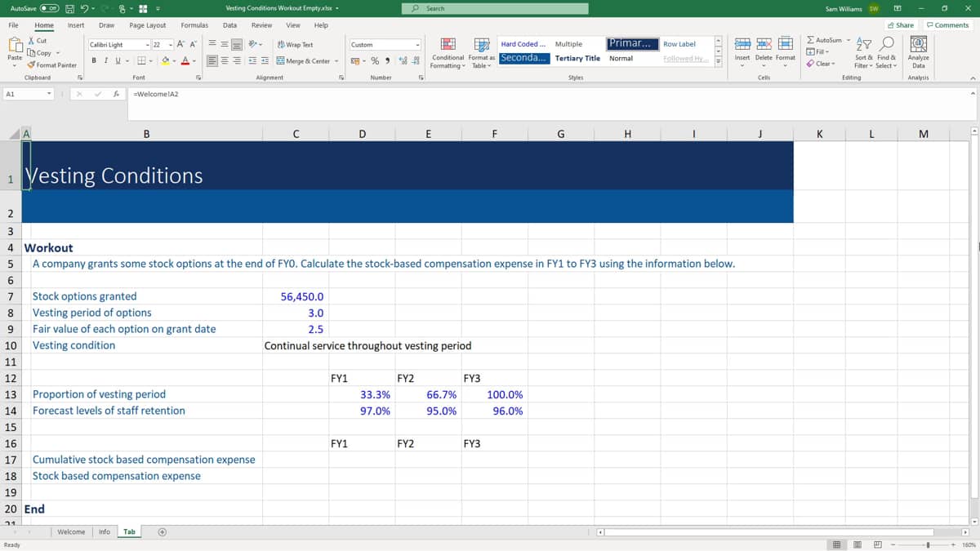This screenshot has height=551, width=980.
Task: Open the Find & Select dropdown
Action: [x=886, y=51]
